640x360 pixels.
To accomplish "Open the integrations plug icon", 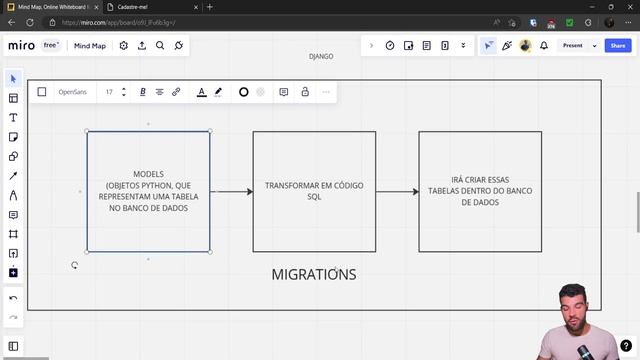I will pos(179,46).
